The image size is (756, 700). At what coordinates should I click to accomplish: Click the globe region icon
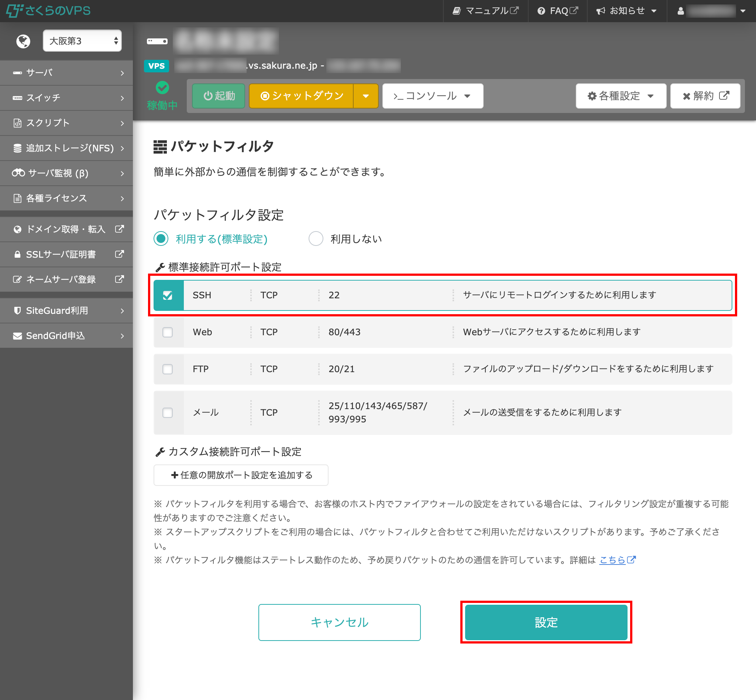[x=24, y=41]
